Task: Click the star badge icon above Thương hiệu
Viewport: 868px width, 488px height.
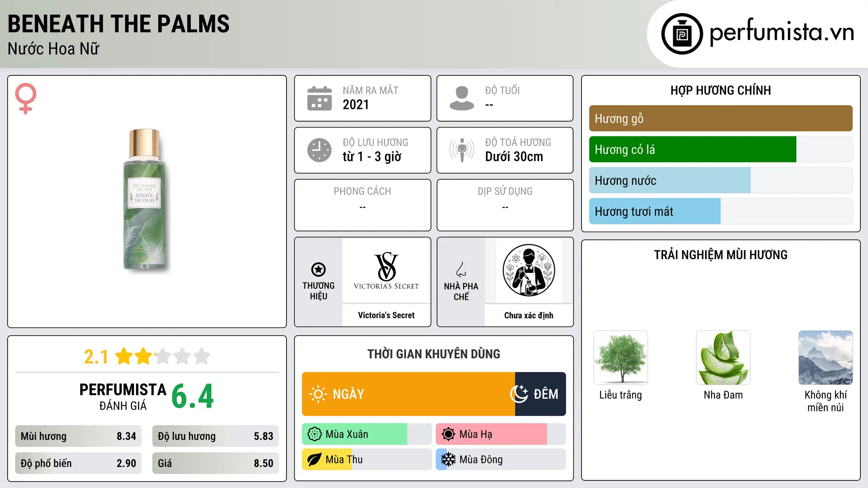Action: tap(319, 269)
